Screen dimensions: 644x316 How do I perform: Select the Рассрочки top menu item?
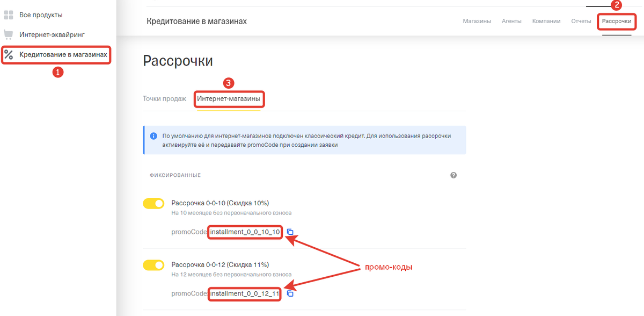tap(617, 21)
